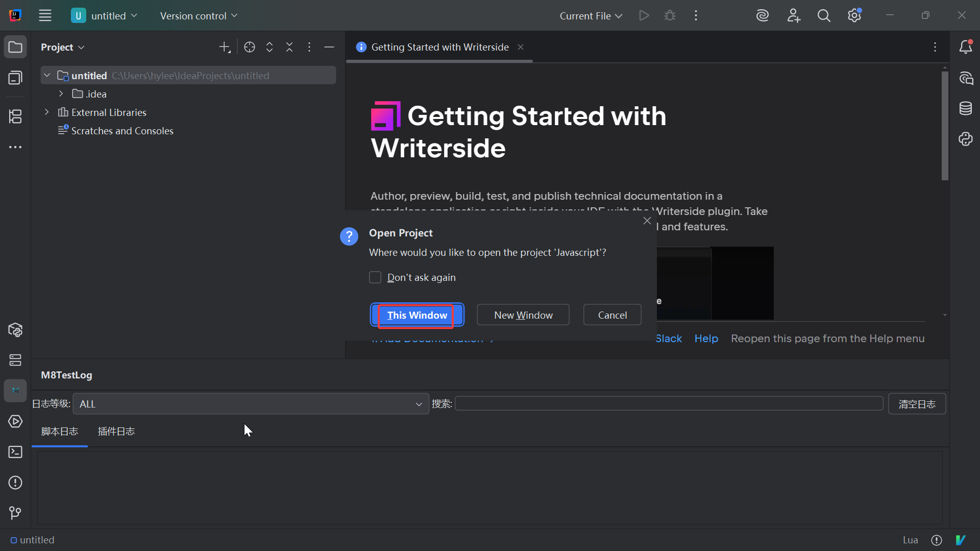Enable the Don't ask again checkbox

[x=375, y=277]
